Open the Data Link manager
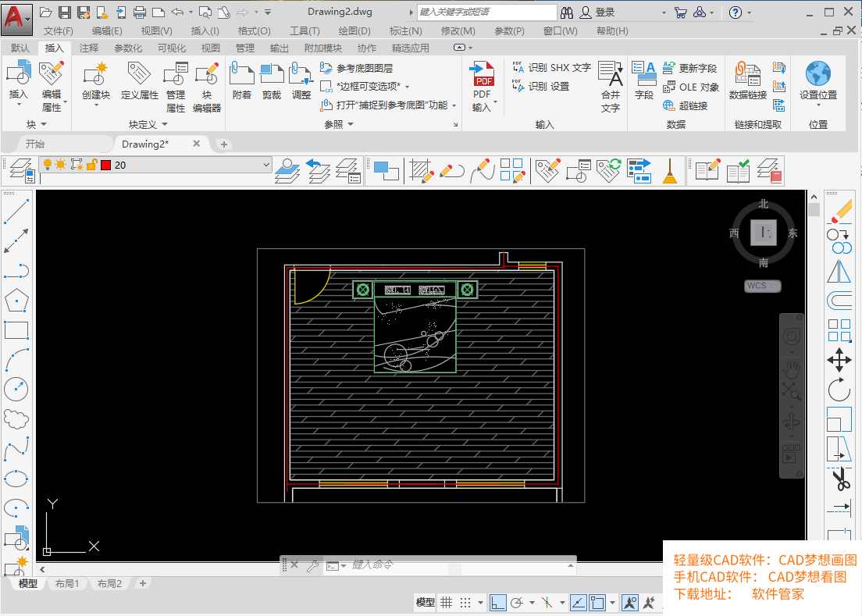The width and height of the screenshot is (862, 616). pos(747,73)
